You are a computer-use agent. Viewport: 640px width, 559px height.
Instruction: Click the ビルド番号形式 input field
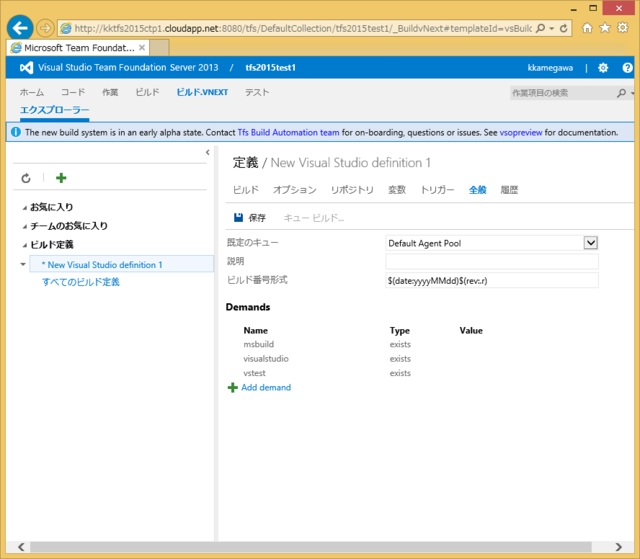click(492, 280)
